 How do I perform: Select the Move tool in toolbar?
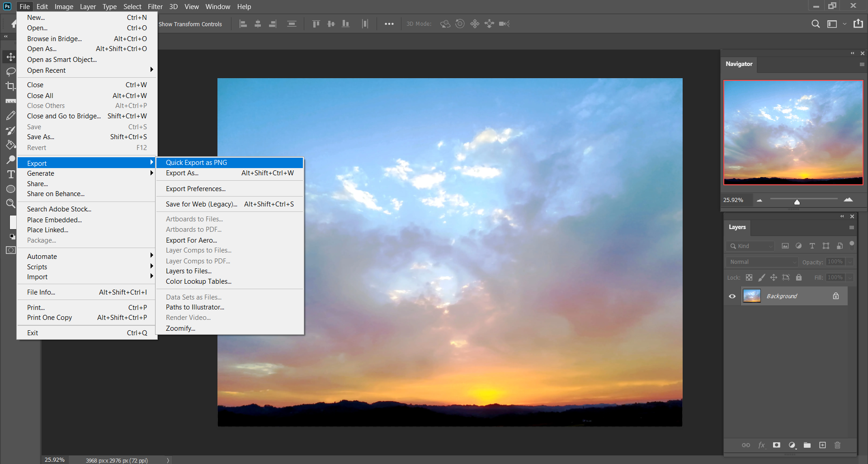10,57
